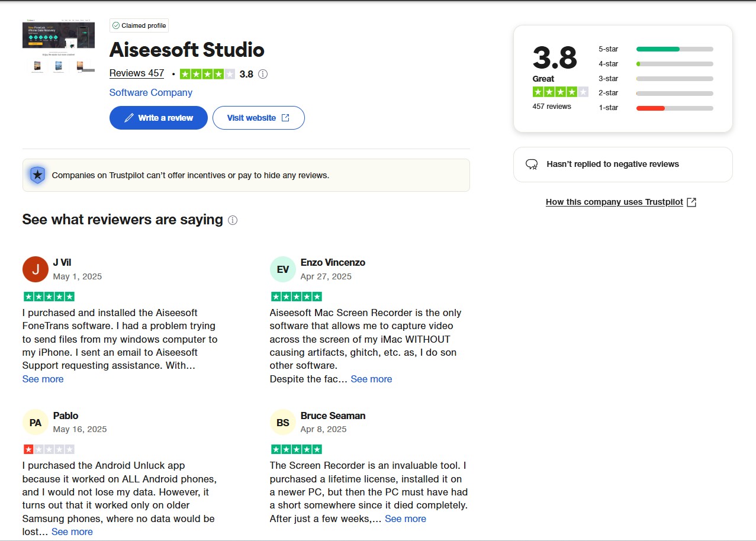756x541 pixels.
Task: Click the Visit website button
Action: (259, 118)
